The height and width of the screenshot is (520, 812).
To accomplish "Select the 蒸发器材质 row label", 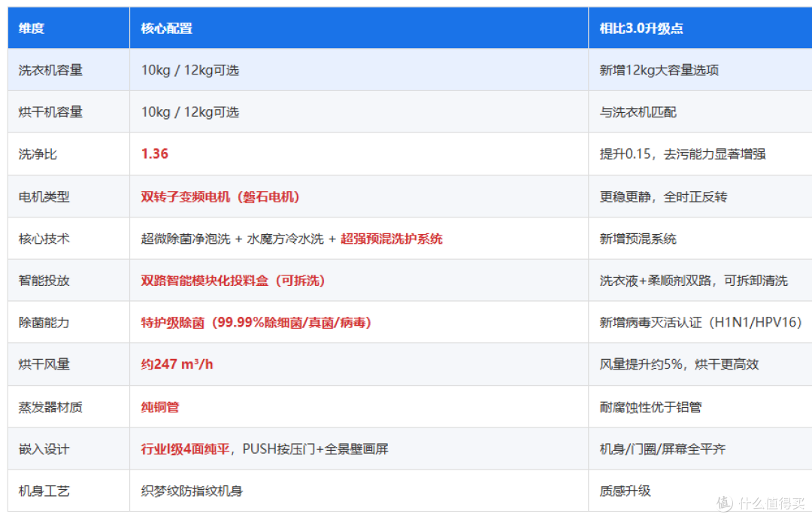I will point(50,407).
